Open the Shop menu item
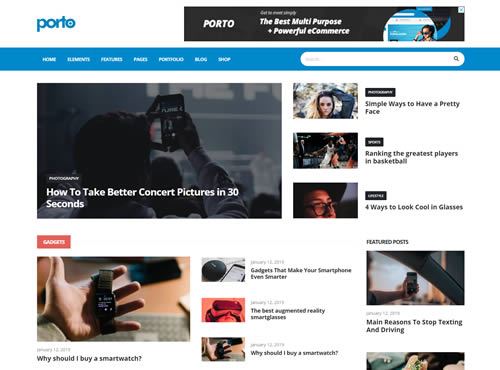The width and height of the screenshot is (500, 370). [224, 59]
